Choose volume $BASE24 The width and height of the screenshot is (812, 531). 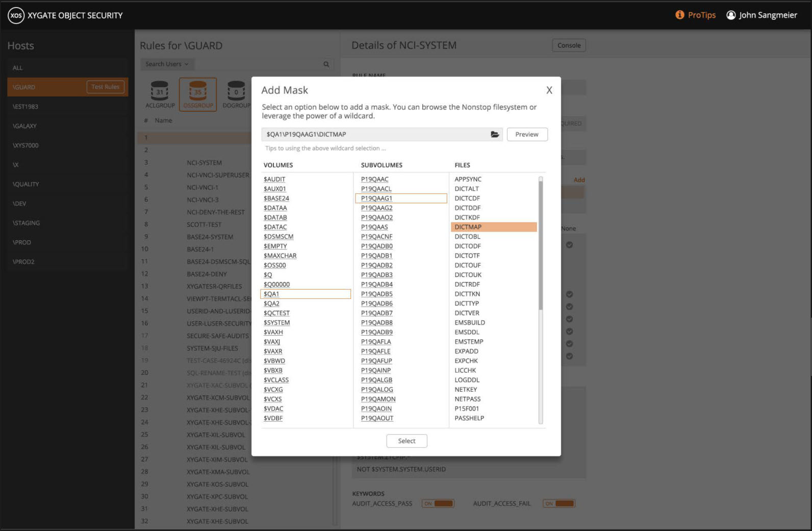click(276, 198)
